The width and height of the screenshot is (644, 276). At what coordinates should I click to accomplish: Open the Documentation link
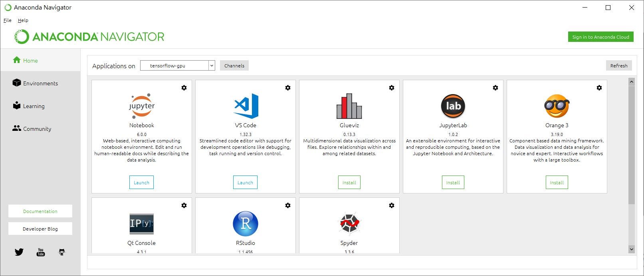point(40,211)
